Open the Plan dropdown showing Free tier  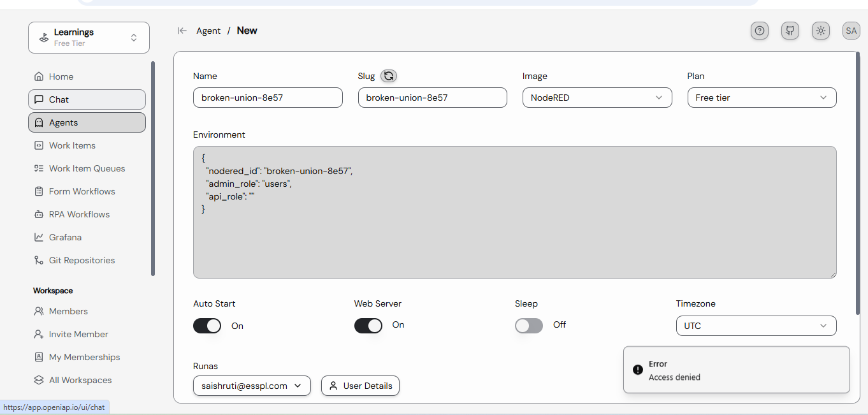click(x=762, y=98)
